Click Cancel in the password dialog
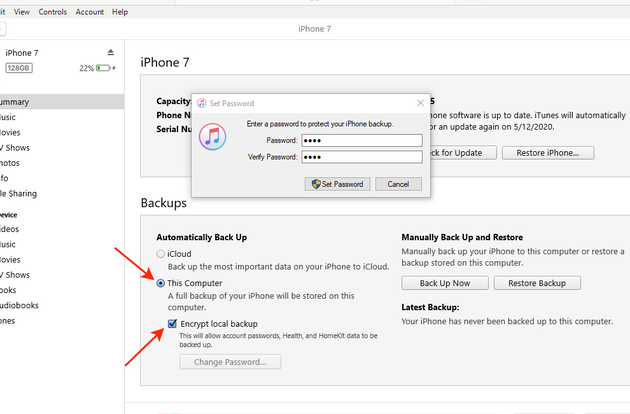 [x=398, y=184]
